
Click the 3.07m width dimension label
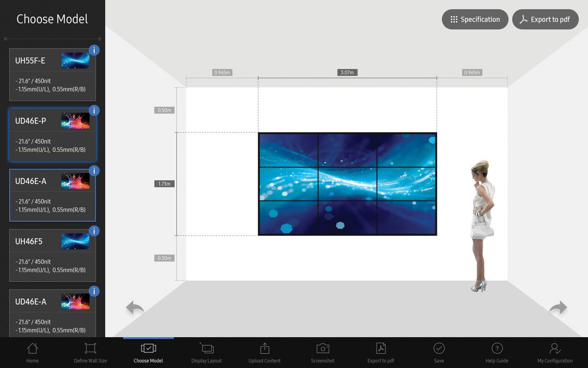pos(347,73)
